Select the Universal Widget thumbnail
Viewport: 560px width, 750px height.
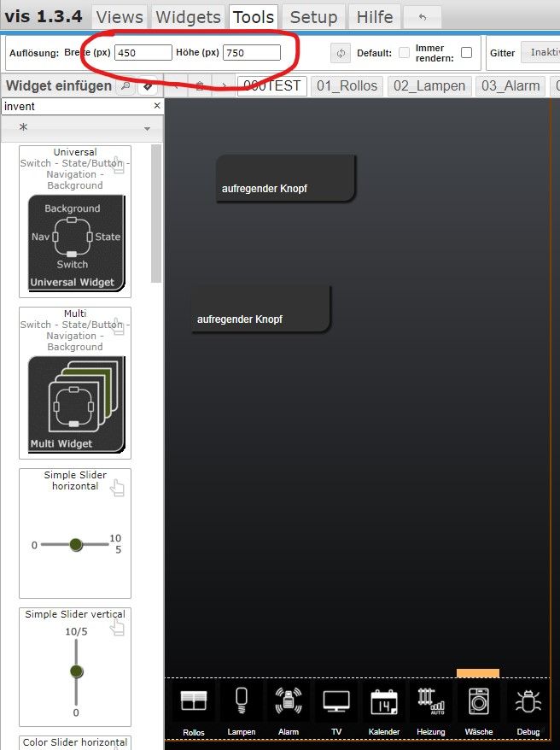[x=77, y=243]
